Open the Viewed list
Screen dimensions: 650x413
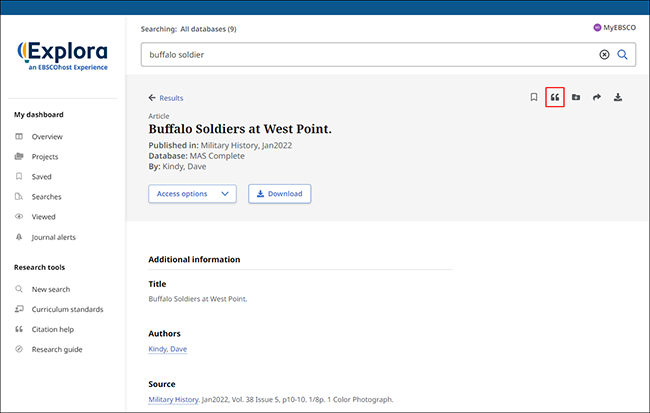pyautogui.click(x=44, y=216)
